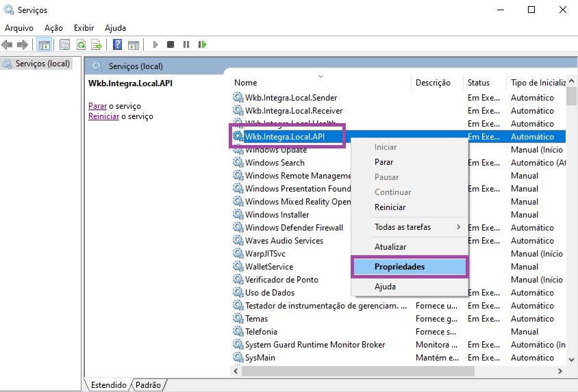Click gear icon of Waves Audio Services
The width and height of the screenshot is (578, 392).
[x=238, y=240]
